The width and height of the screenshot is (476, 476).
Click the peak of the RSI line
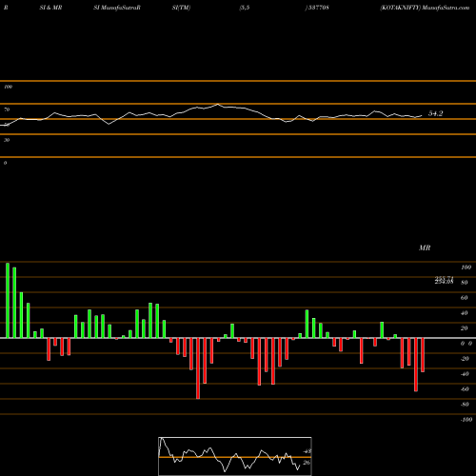(218, 104)
